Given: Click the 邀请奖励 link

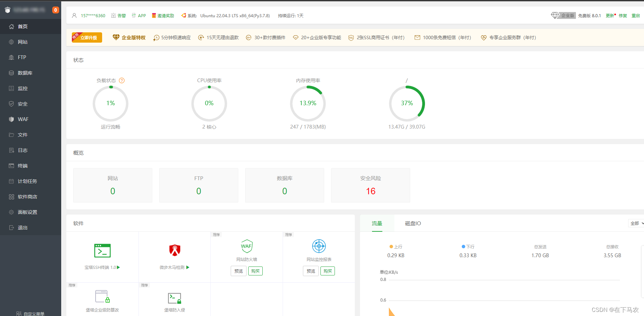Looking at the screenshot, I should (163, 16).
